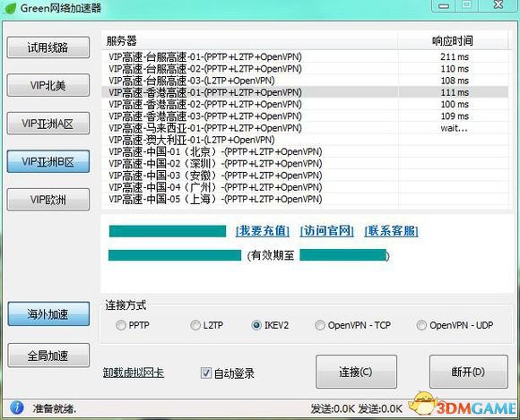The width and height of the screenshot is (520, 420).
Task: Minimize the Green网络加速器 window
Action: click(444, 5)
